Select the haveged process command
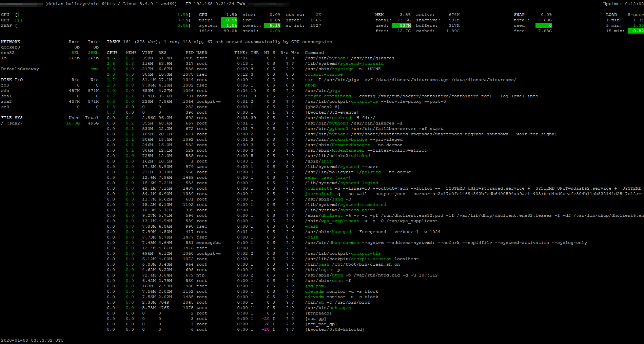 pos(373,232)
